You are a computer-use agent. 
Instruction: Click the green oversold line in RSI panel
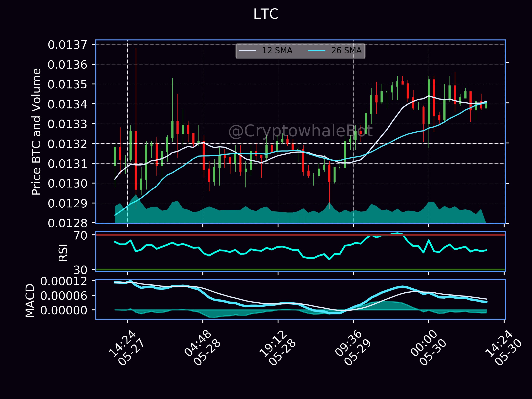(301, 270)
